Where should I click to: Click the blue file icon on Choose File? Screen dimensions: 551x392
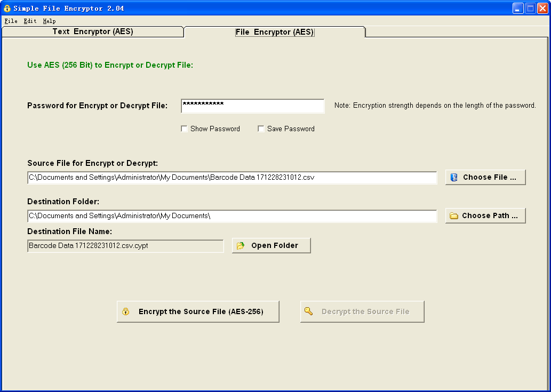click(454, 178)
